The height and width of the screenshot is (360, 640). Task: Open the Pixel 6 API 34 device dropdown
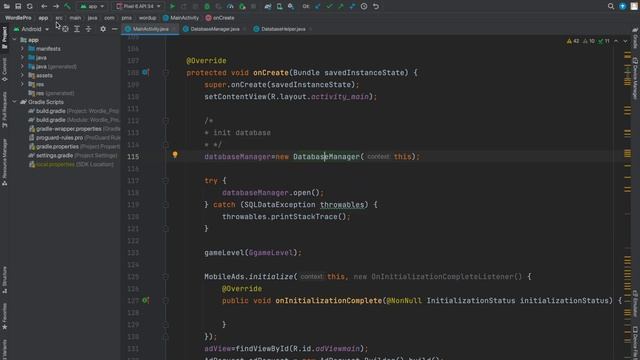pos(138,7)
